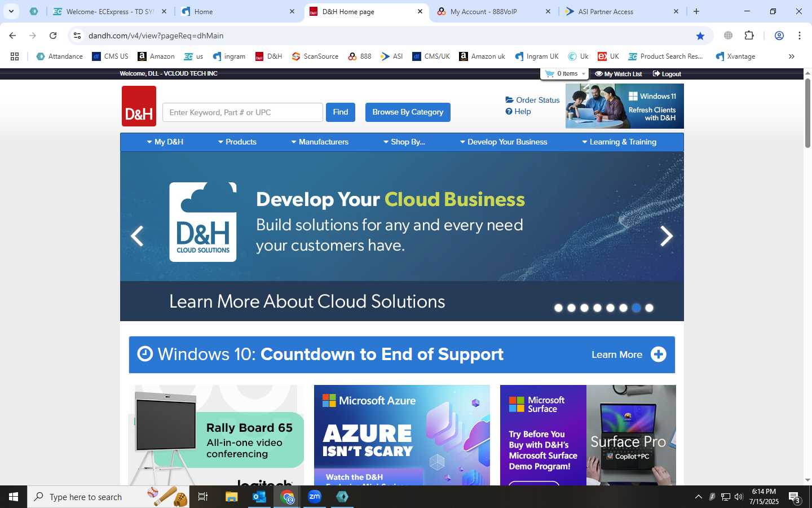Open a new browser tab
Viewport: 812px width, 508px height.
[x=696, y=11]
